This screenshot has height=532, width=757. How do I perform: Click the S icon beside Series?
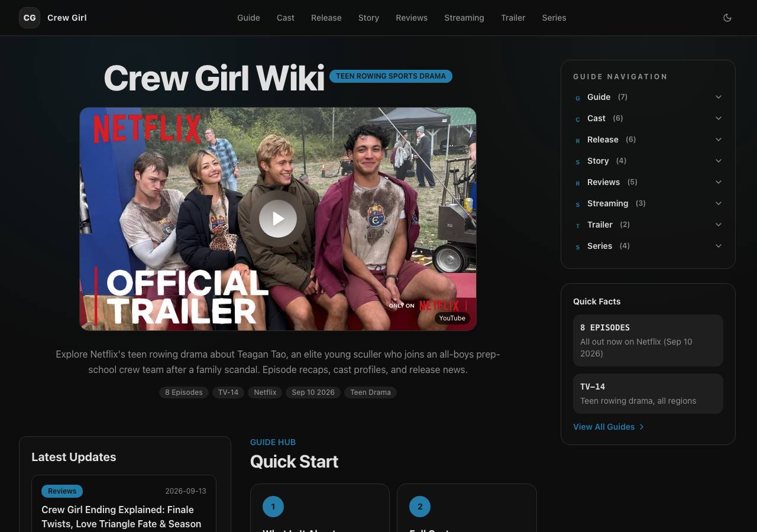point(578,246)
